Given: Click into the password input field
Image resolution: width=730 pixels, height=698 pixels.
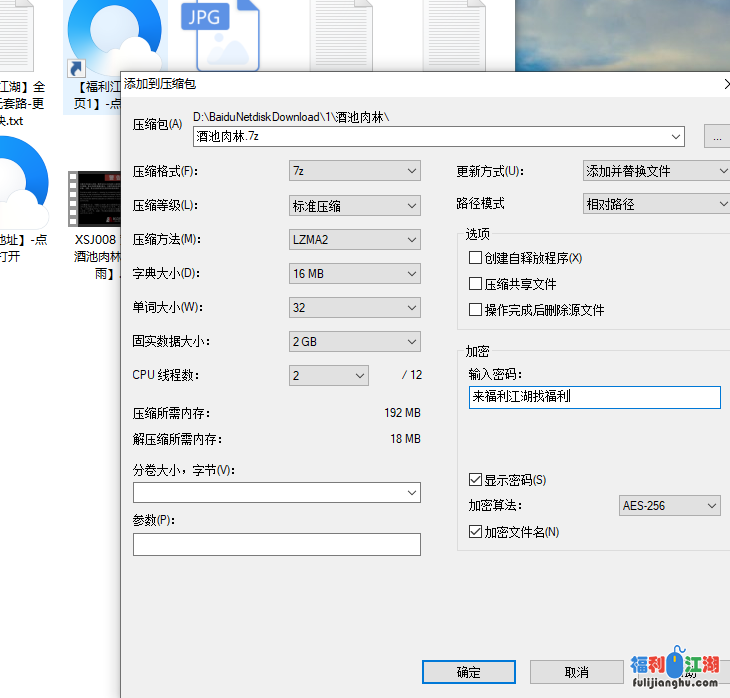Looking at the screenshot, I should click(594, 397).
